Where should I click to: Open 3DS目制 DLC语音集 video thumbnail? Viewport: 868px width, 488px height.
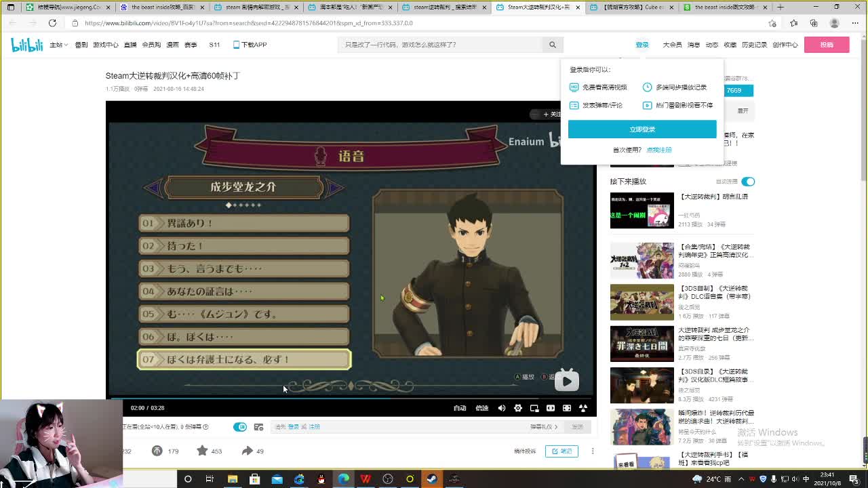coord(642,302)
